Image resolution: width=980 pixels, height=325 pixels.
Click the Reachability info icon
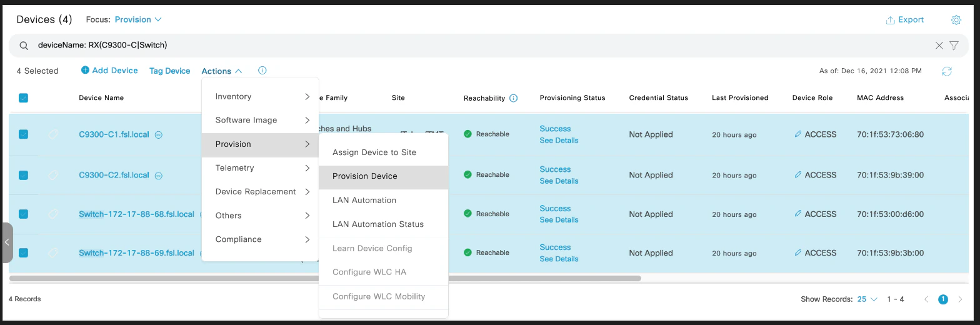tap(513, 98)
